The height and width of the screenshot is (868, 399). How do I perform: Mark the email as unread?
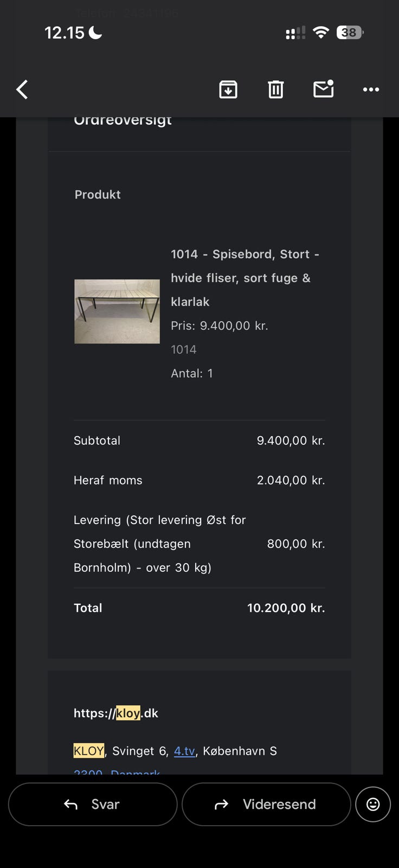tap(323, 89)
